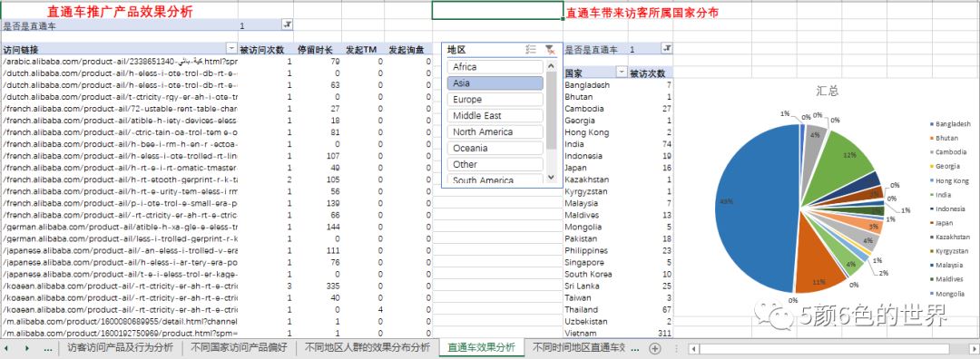Click the 地区 slicer header title
980x359 pixels.
pyautogui.click(x=456, y=49)
